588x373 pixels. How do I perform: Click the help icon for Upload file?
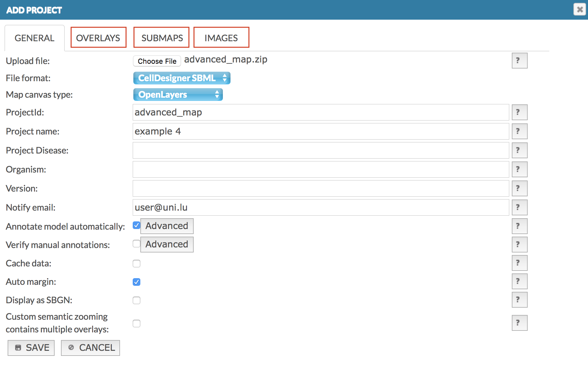[519, 61]
